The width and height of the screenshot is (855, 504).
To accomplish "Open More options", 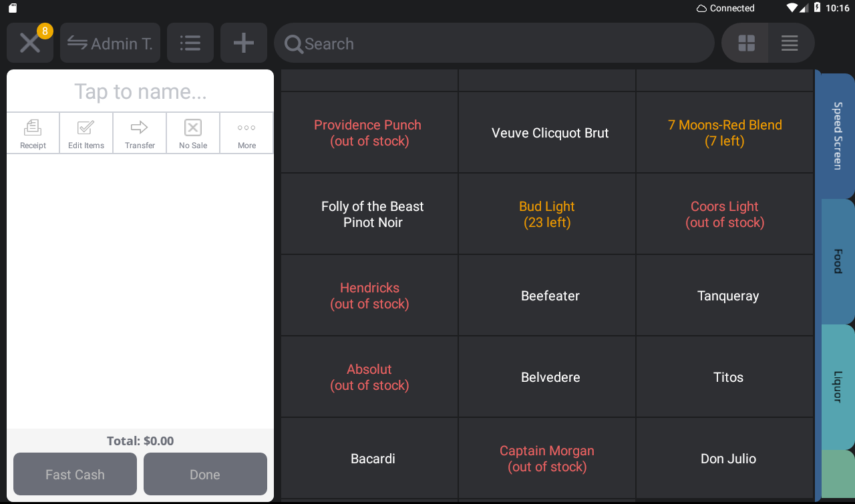I will click(246, 134).
